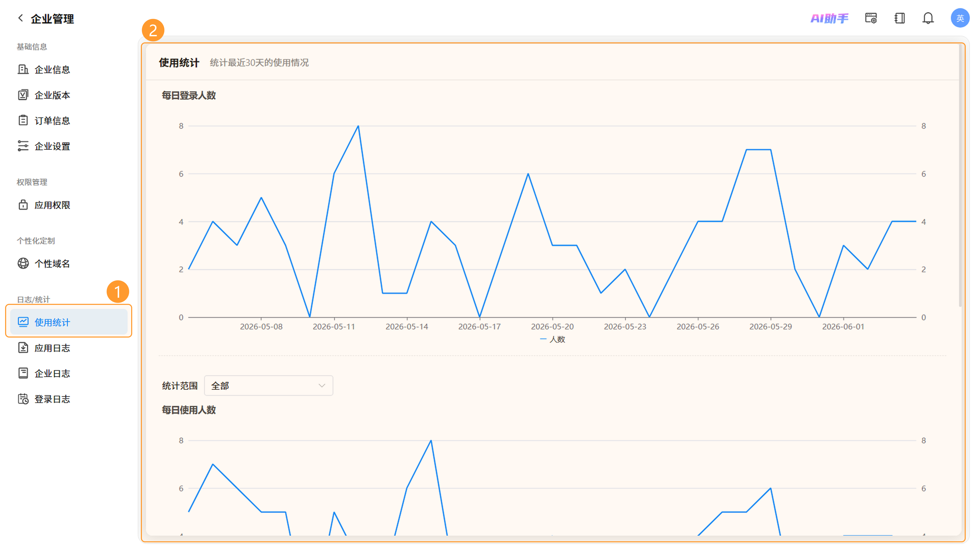Image resolution: width=980 pixels, height=551 pixels.
Task: Click the login chart peak at value 8
Action: (358, 126)
